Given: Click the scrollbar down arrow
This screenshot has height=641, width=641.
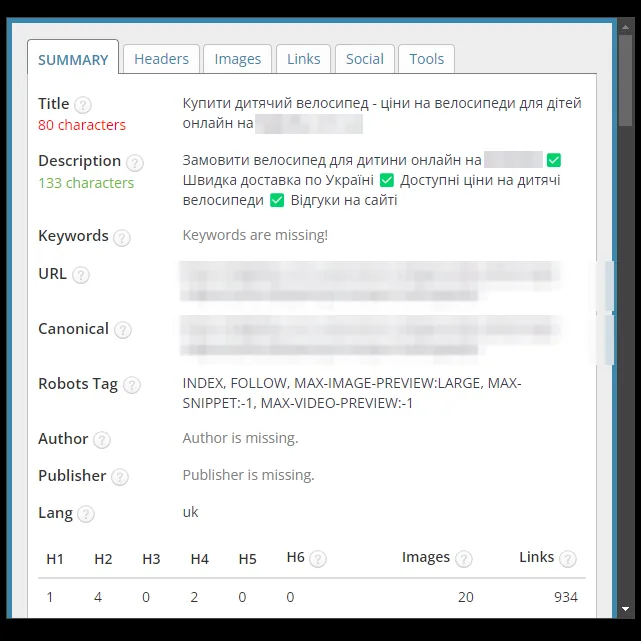Looking at the screenshot, I should point(625,609).
